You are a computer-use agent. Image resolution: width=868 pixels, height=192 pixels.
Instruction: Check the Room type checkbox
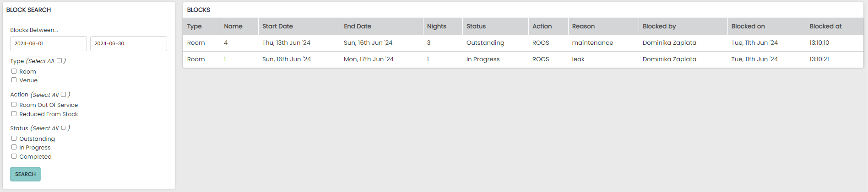pos(14,71)
